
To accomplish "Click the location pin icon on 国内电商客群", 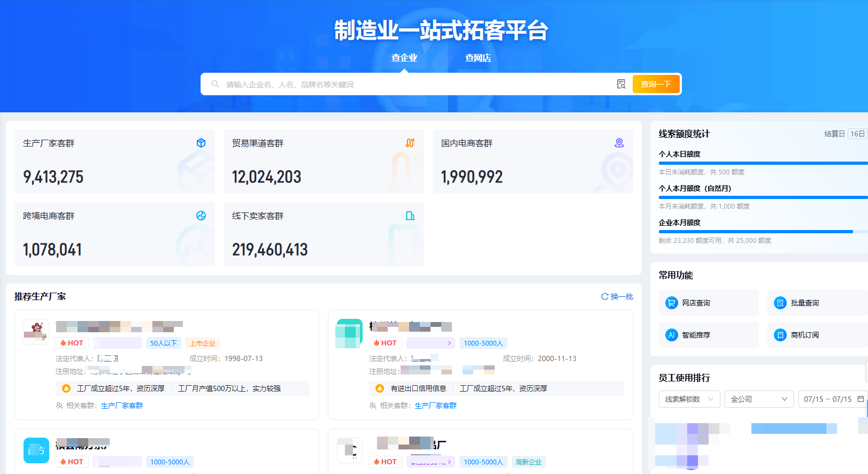I will [619, 143].
